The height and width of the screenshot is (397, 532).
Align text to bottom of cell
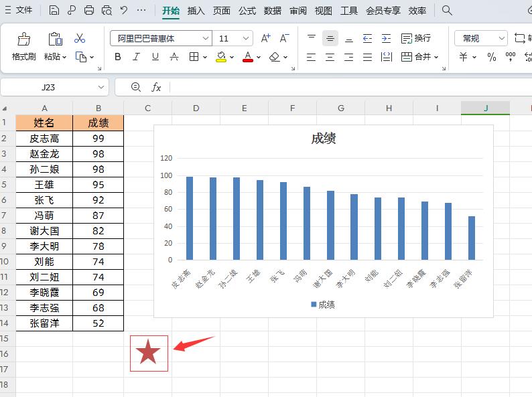pyautogui.click(x=349, y=38)
